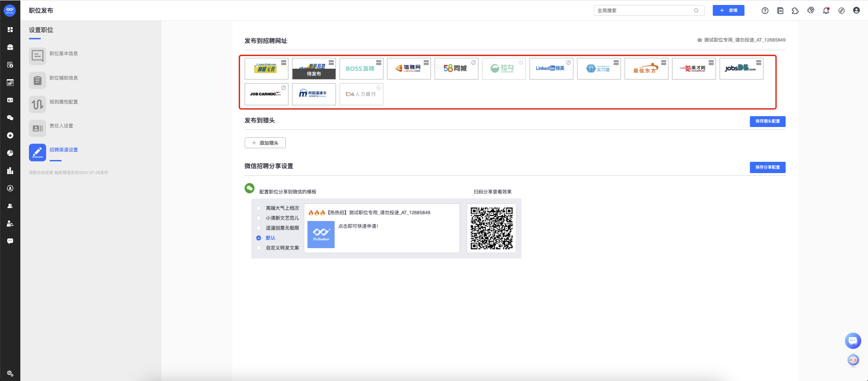Select the 默认 template radio
868x381 pixels.
[259, 238]
